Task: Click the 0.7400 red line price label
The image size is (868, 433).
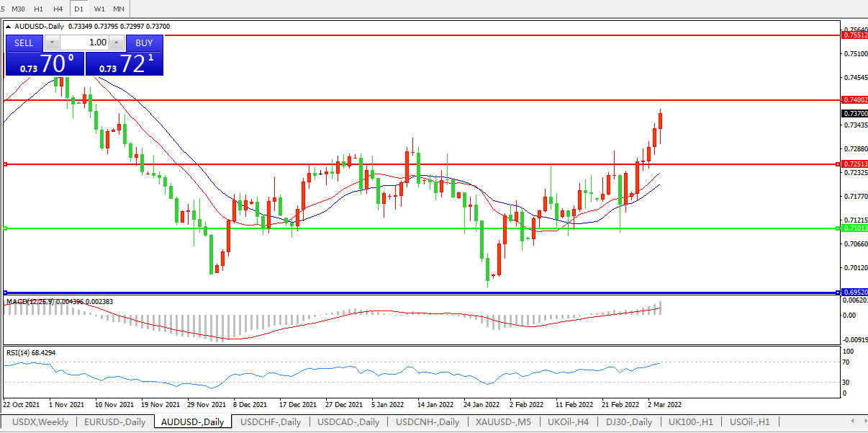Action: pos(854,100)
